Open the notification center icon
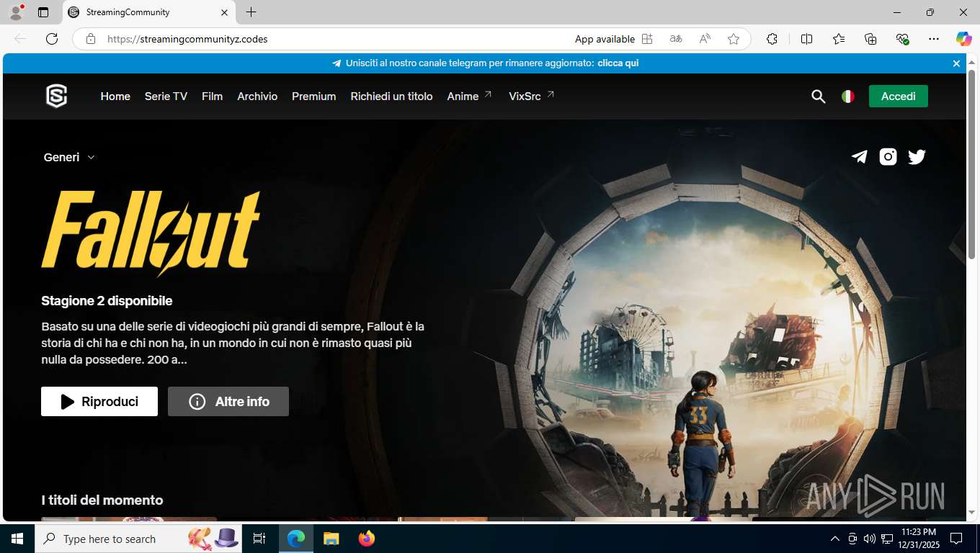 point(956,539)
